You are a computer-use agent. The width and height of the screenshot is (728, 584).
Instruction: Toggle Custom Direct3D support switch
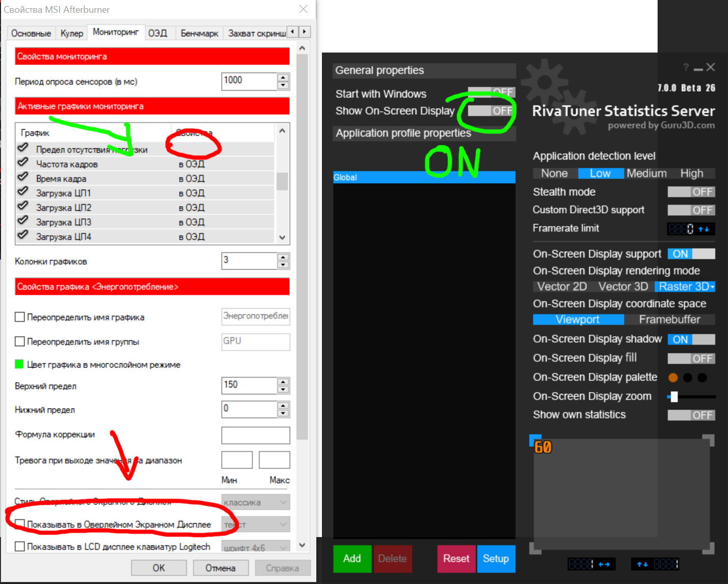(691, 210)
